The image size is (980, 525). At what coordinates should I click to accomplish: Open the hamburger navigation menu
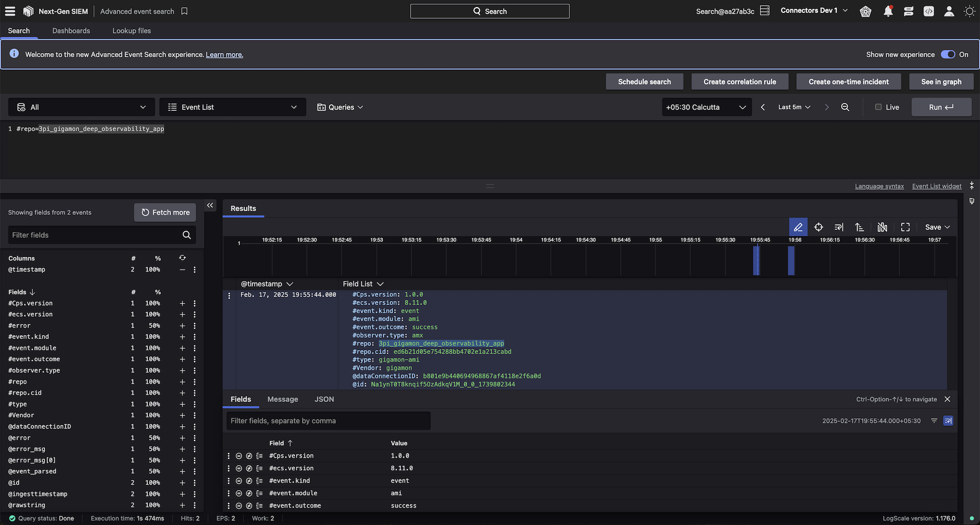tap(10, 11)
